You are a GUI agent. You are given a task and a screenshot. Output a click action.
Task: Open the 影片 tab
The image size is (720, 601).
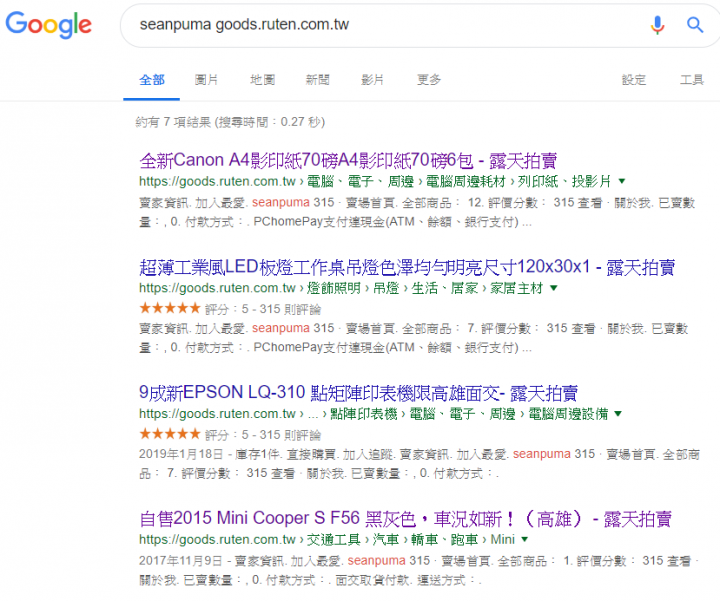pyautogui.click(x=372, y=80)
